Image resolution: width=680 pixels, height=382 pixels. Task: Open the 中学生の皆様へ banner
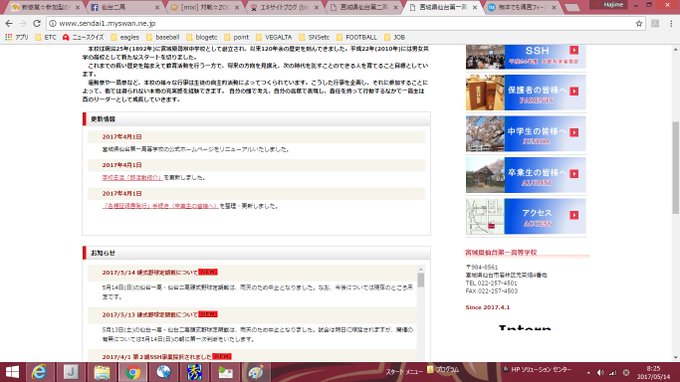point(526,134)
